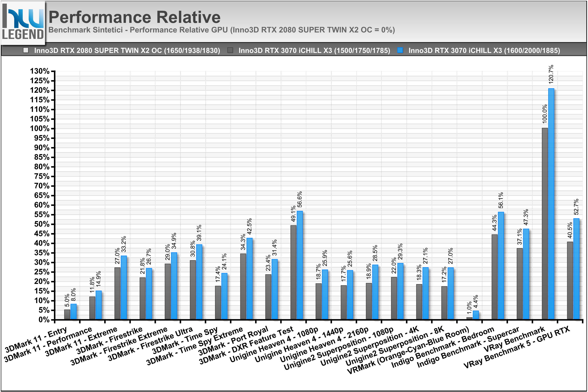
Task: Click the 5.0% gray 3DMark 11 Entry bar
Action: 67,315
